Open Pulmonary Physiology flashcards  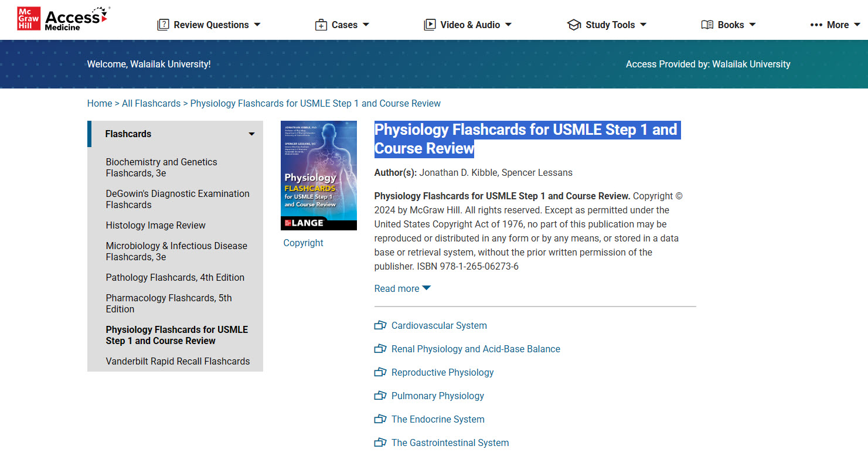[x=438, y=396]
